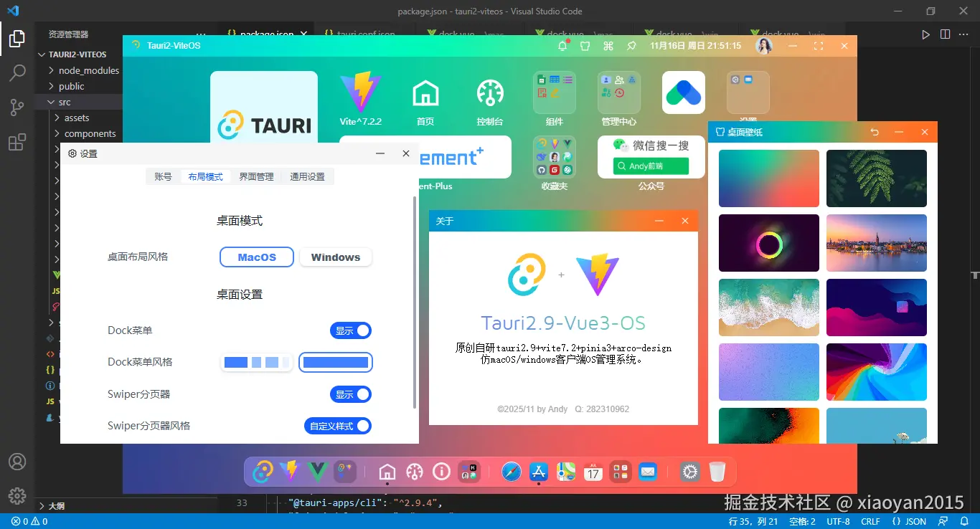This screenshot has height=529, width=980.
Task: Open the Safari icon in the Dock
Action: pos(511,471)
